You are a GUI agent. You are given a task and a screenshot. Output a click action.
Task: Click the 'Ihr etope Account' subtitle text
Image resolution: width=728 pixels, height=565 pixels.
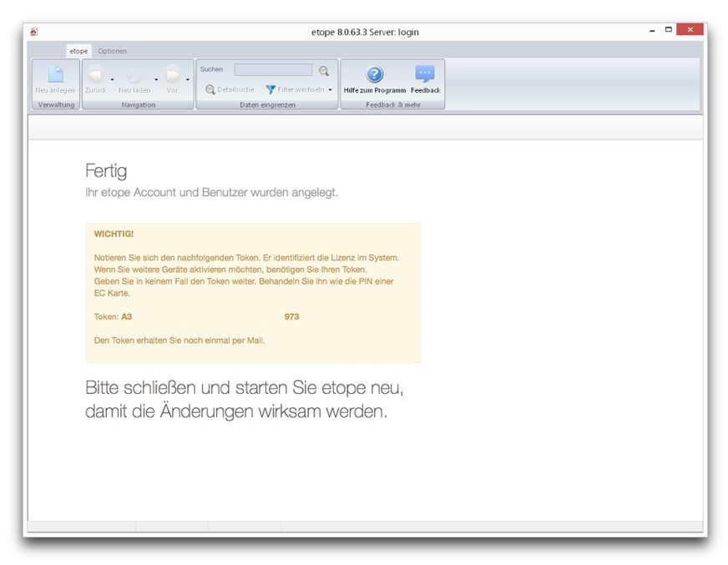pos(212,192)
